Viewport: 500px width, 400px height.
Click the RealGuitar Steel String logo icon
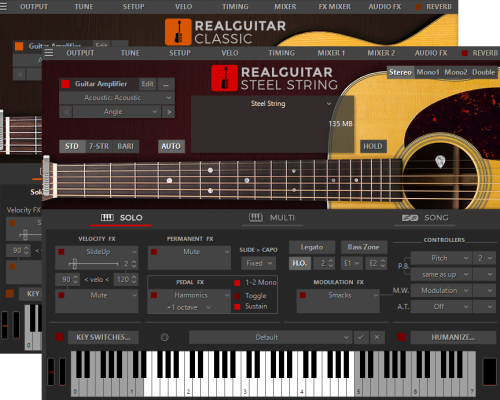[x=224, y=78]
